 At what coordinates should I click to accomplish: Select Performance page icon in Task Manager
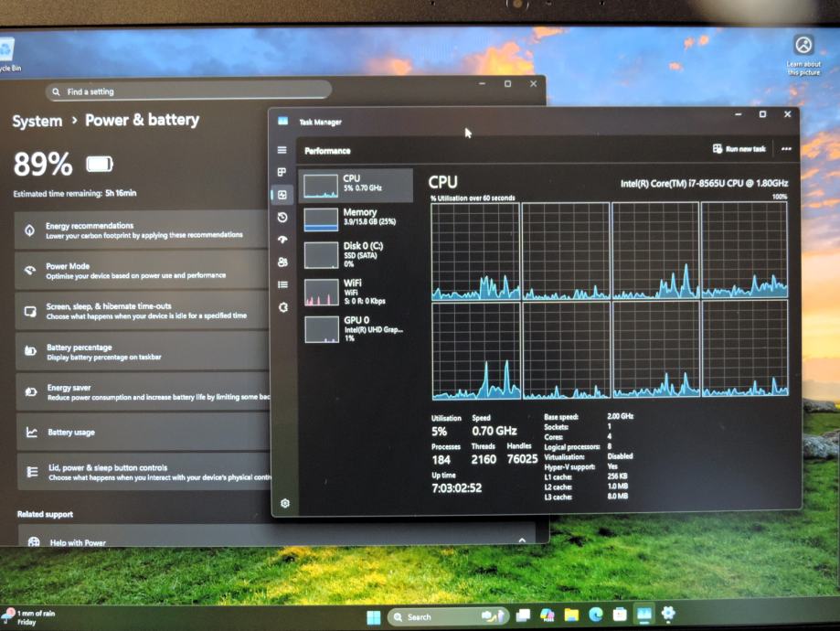pyautogui.click(x=282, y=195)
